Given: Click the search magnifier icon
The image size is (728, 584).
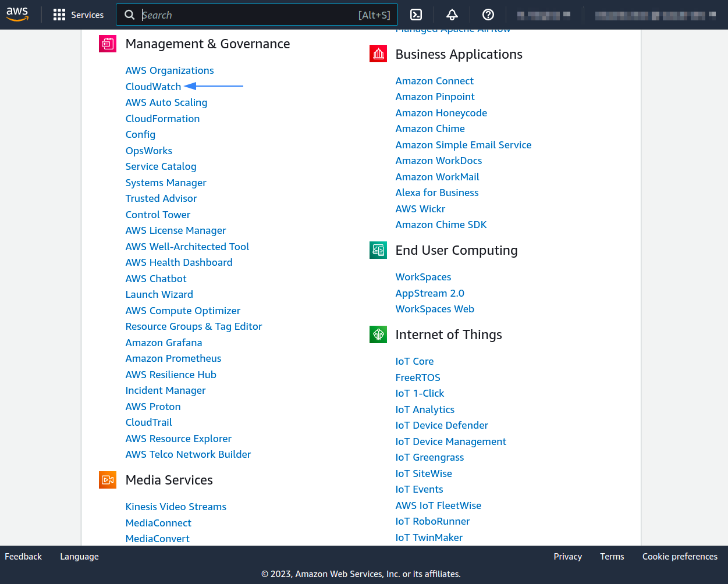Looking at the screenshot, I should (x=130, y=15).
